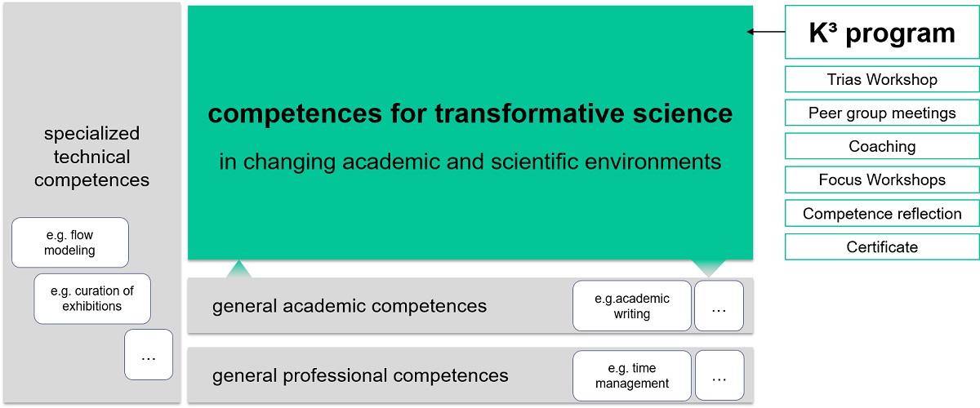Select the 'e.g. time management' box
This screenshot has width=980, height=408.
click(x=632, y=375)
